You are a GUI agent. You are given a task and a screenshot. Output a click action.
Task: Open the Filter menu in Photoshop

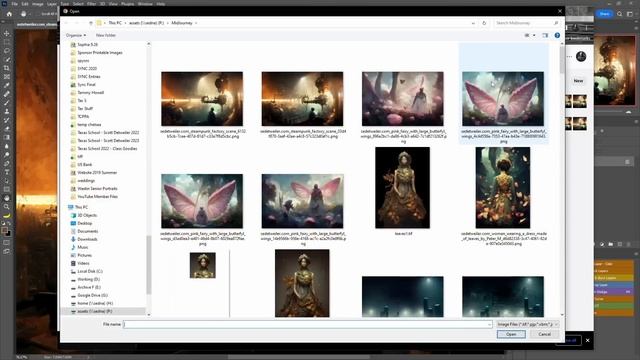91,4
